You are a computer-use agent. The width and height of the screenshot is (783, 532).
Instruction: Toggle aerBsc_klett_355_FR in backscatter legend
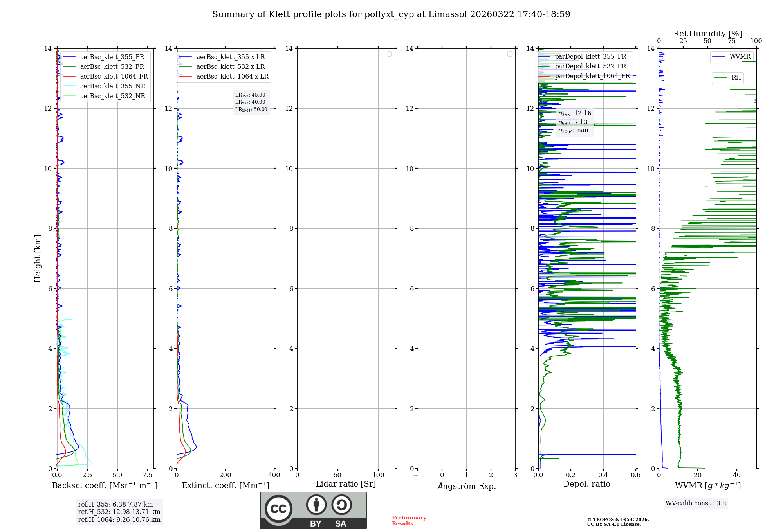tap(112, 57)
